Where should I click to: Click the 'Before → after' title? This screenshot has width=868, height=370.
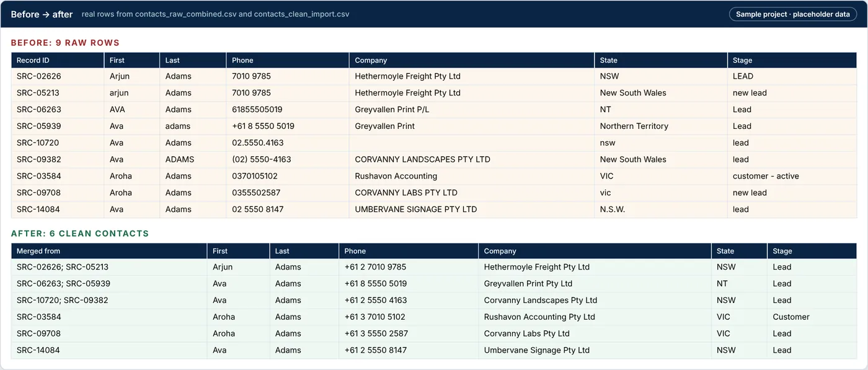point(42,14)
